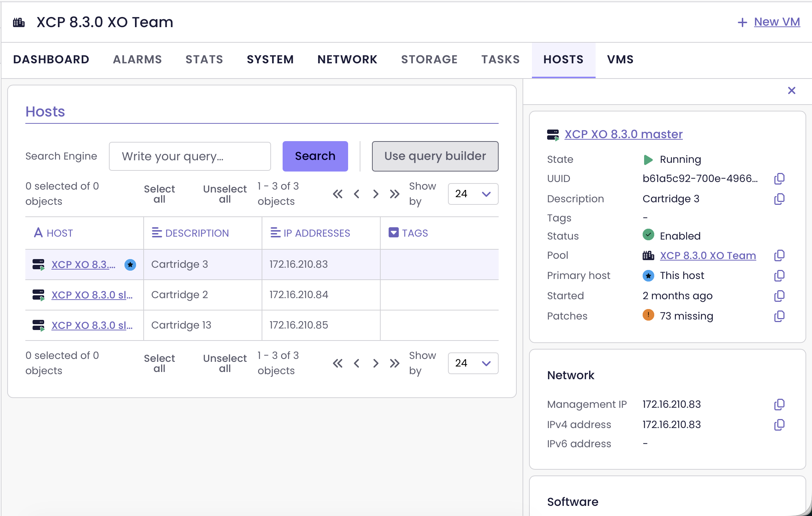Open the New VM link
The height and width of the screenshot is (516, 812).
pos(777,22)
